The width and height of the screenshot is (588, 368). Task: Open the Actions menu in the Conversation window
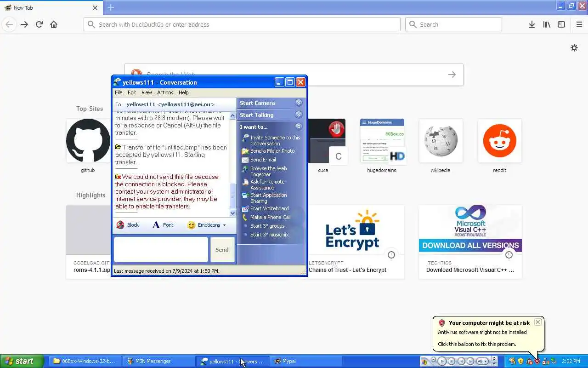(165, 92)
